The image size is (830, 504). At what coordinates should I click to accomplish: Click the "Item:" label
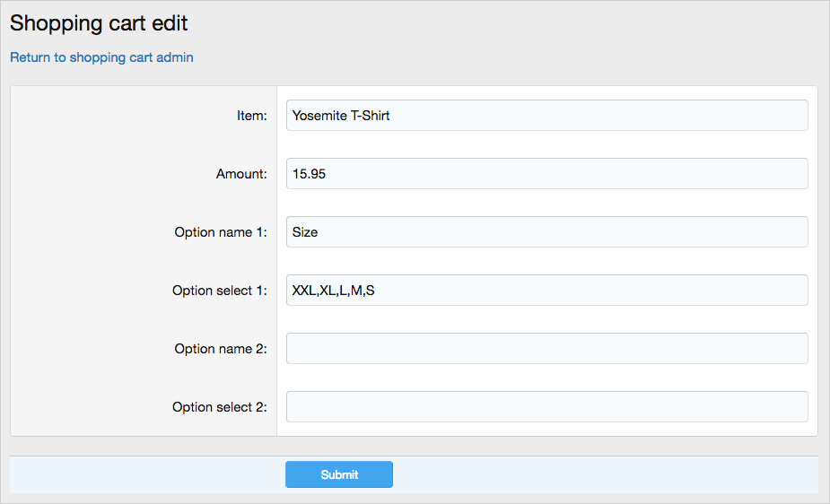[x=251, y=116]
